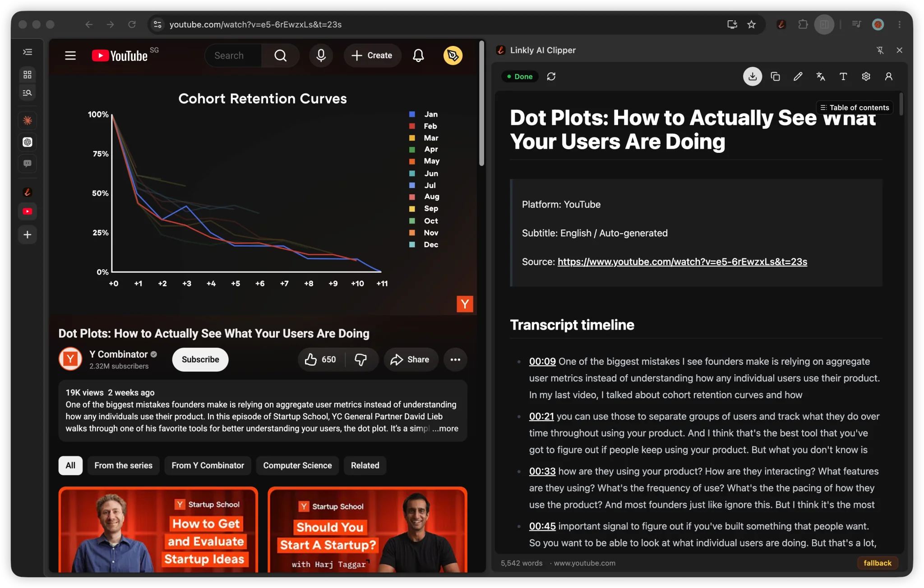The height and width of the screenshot is (588, 924).
Task: Jump to timestamp 00:33 in transcript
Action: pyautogui.click(x=542, y=471)
